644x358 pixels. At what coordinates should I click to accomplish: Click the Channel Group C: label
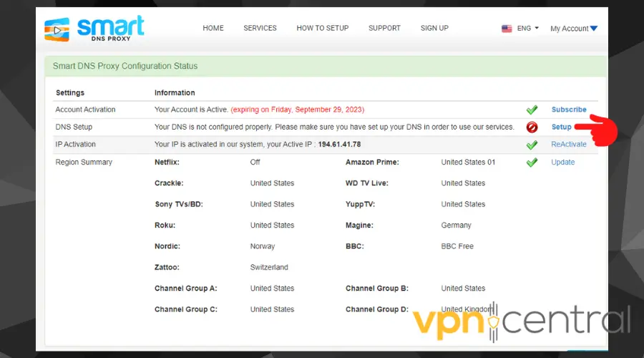185,309
